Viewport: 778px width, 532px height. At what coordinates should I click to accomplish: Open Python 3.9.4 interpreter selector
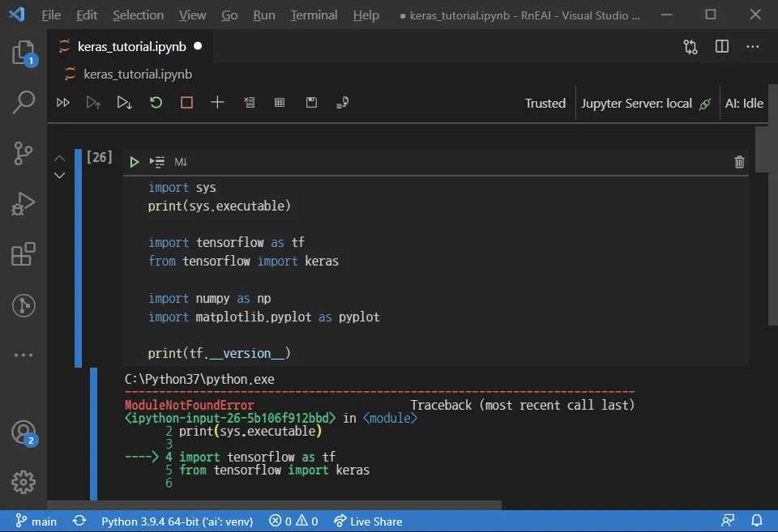pyautogui.click(x=177, y=521)
